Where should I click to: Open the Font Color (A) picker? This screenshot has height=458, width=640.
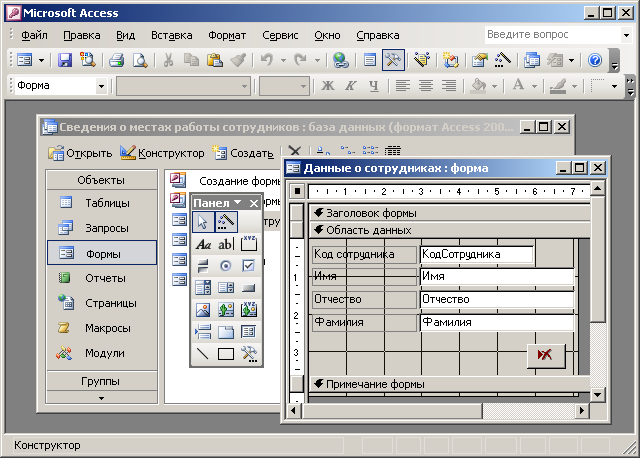(x=519, y=86)
